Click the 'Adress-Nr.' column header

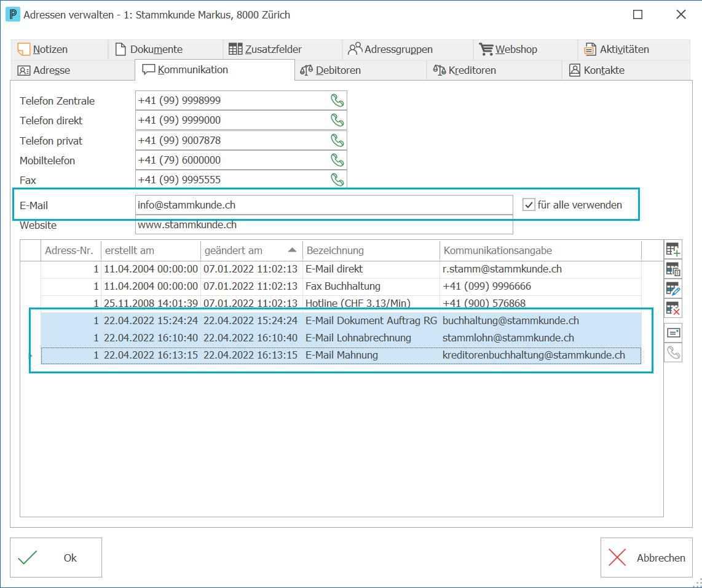71,250
